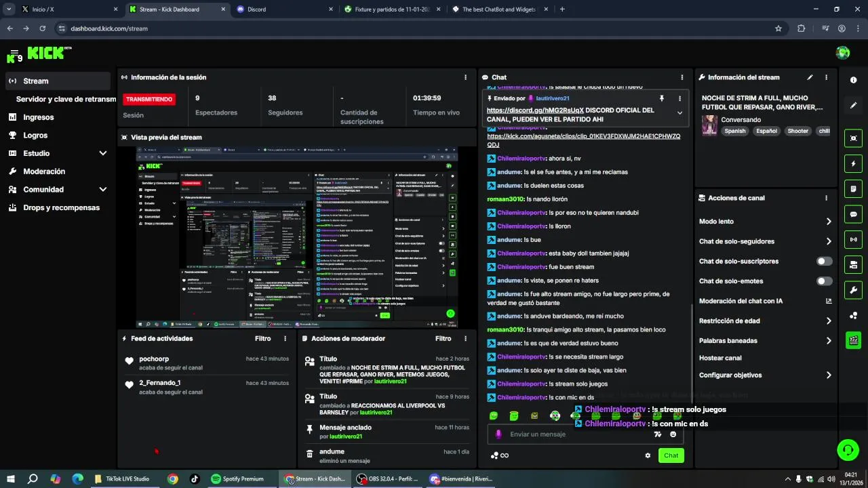
Task: Open TikTok LIVE Studio from taskbar
Action: pos(122,479)
